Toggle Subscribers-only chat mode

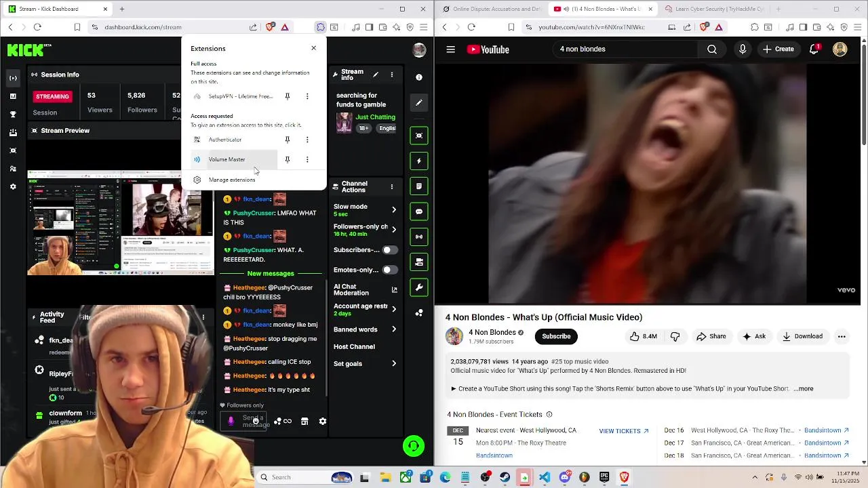390,250
